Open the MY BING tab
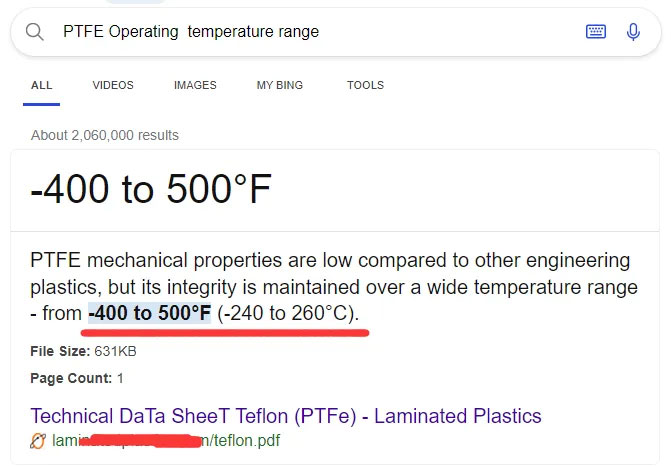 [280, 85]
